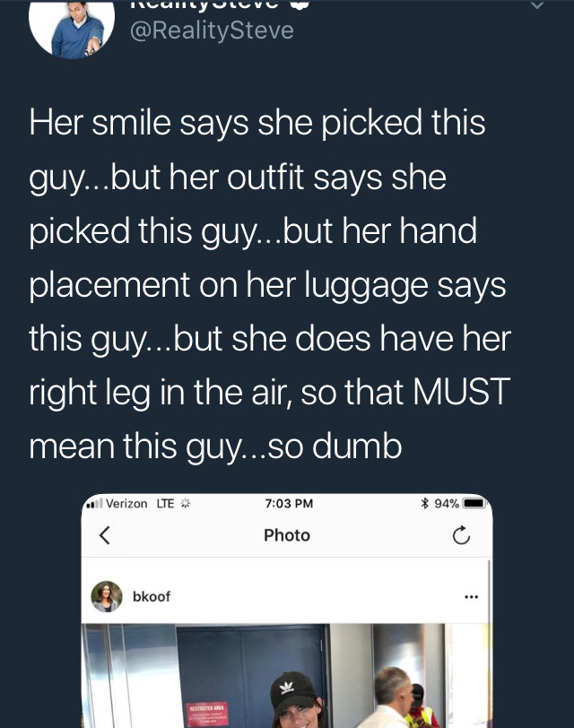
Task: Tap the loading spinner icon in status bar
Action: (x=186, y=503)
